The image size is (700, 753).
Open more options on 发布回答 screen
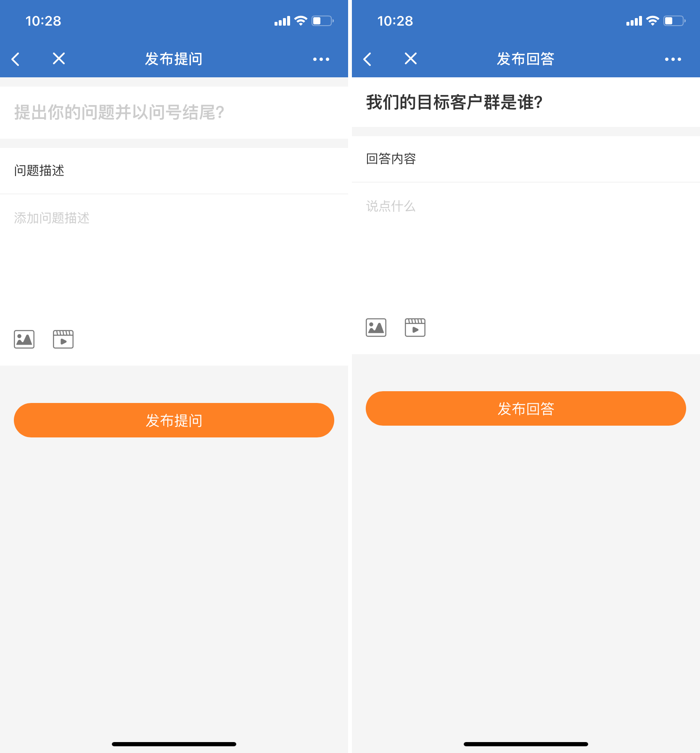pyautogui.click(x=673, y=59)
